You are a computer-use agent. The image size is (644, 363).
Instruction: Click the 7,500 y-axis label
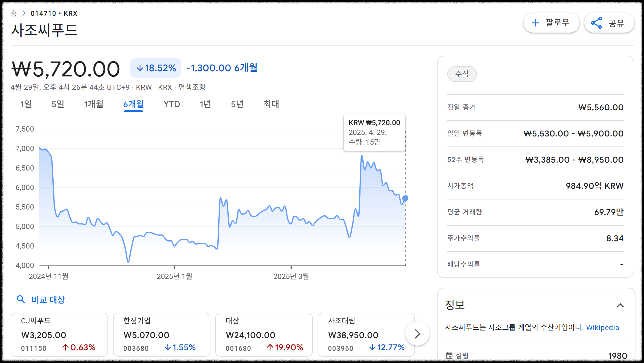tap(25, 129)
